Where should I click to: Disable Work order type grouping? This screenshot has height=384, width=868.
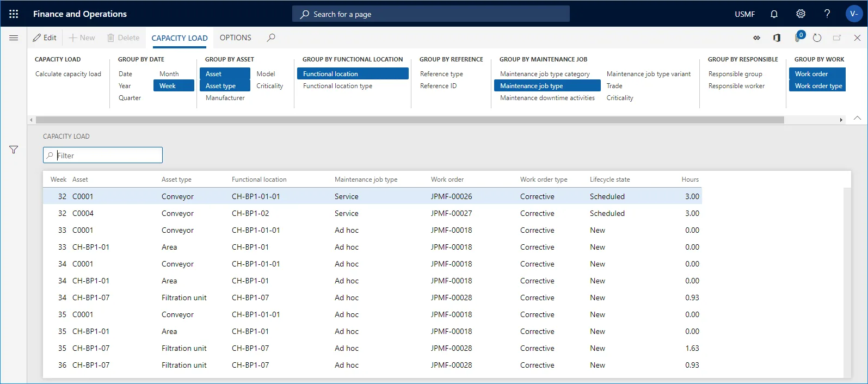click(817, 86)
